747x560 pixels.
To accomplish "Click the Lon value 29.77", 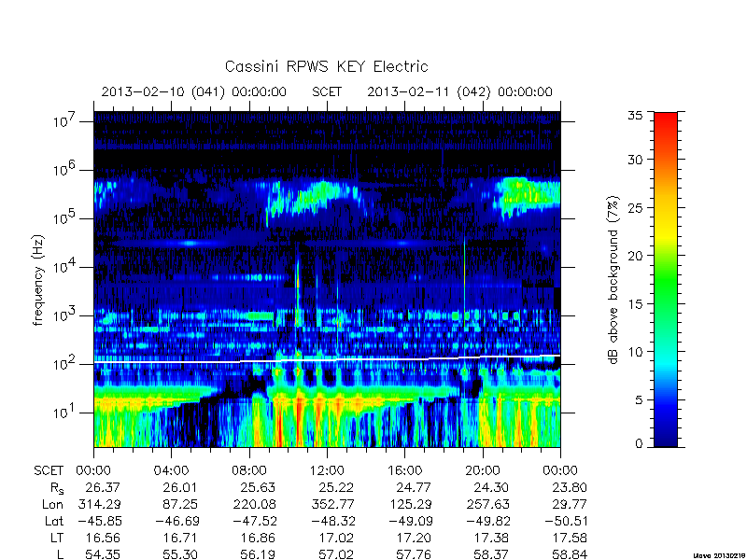I will pos(570,504).
